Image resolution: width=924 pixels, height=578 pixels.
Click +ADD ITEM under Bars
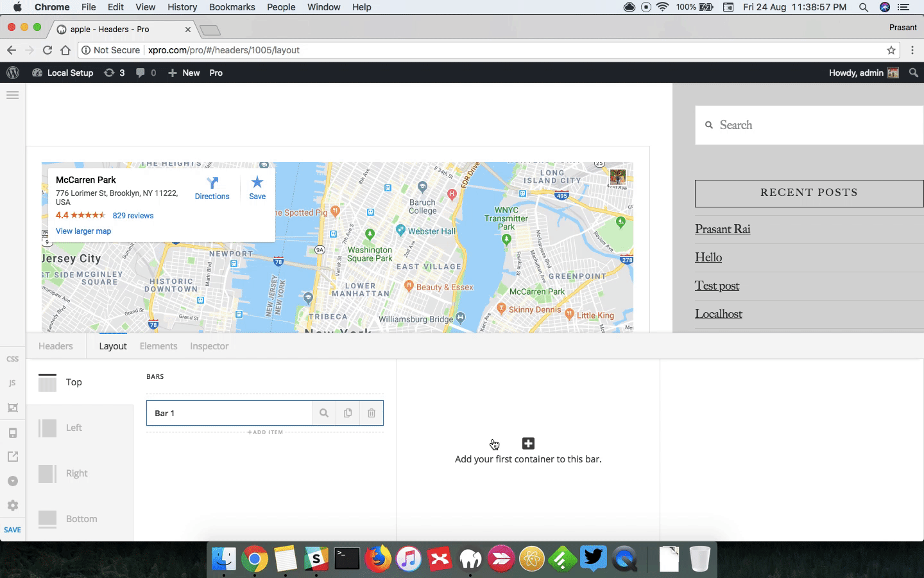265,432
